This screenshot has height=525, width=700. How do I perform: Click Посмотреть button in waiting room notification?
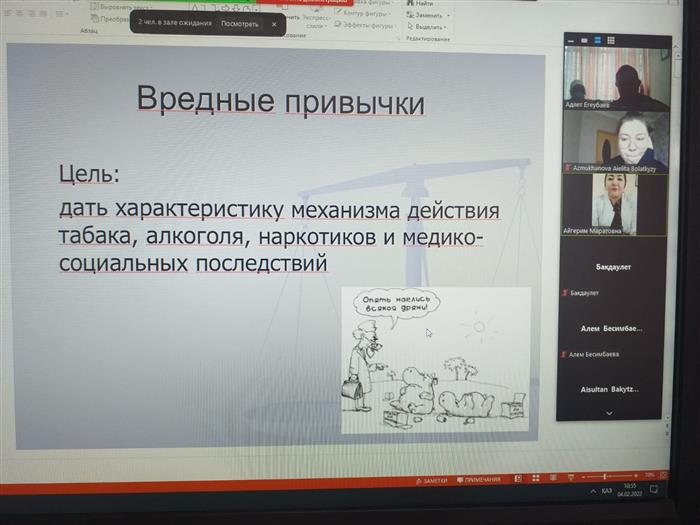coord(239,23)
